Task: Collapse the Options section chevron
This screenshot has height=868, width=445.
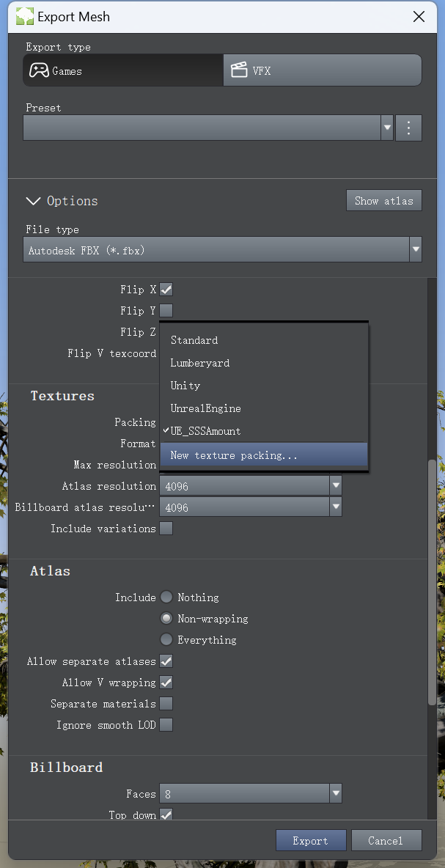Action: click(33, 201)
